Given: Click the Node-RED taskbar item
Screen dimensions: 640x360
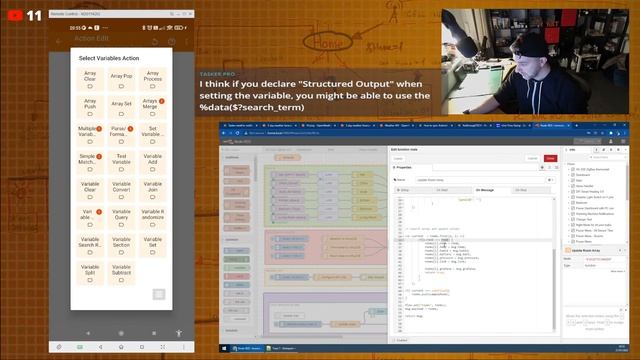Looking at the screenshot, I should (x=247, y=348).
